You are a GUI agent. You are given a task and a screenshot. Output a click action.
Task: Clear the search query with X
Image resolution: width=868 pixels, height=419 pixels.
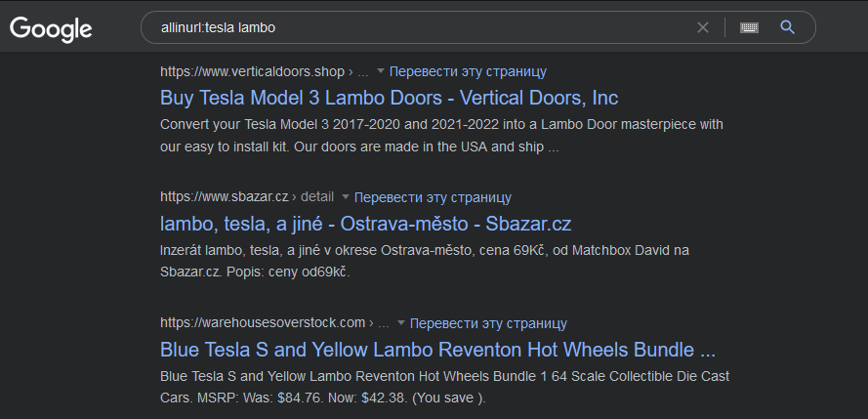(x=703, y=27)
